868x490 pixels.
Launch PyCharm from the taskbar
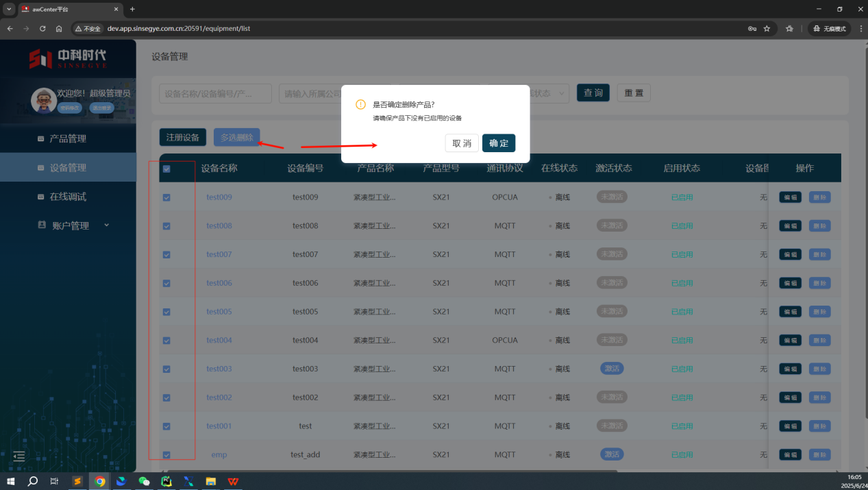[166, 481]
